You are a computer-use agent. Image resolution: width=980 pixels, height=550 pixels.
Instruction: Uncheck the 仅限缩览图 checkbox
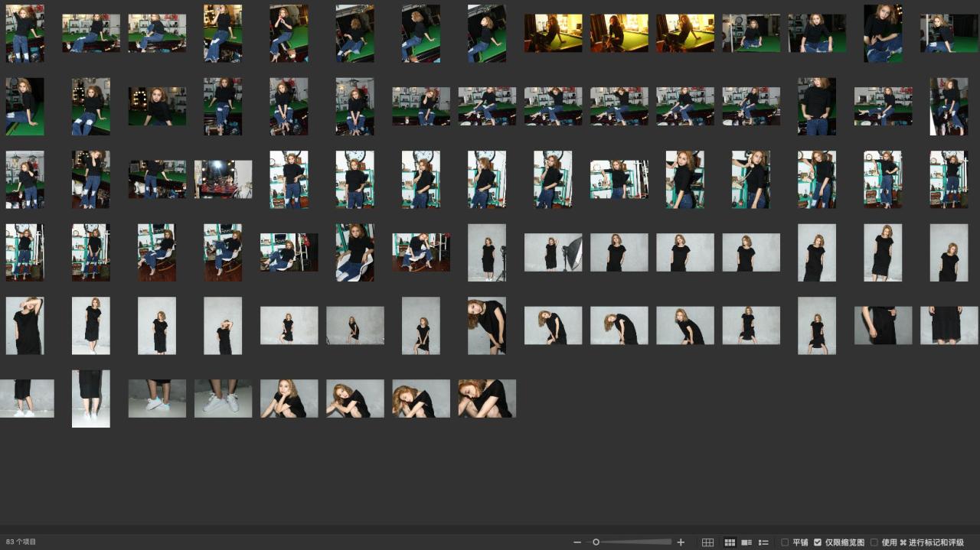click(x=818, y=542)
